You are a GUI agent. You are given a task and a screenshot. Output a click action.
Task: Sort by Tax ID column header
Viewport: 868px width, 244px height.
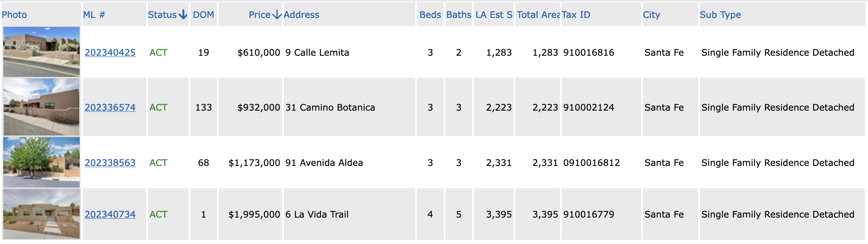(576, 15)
